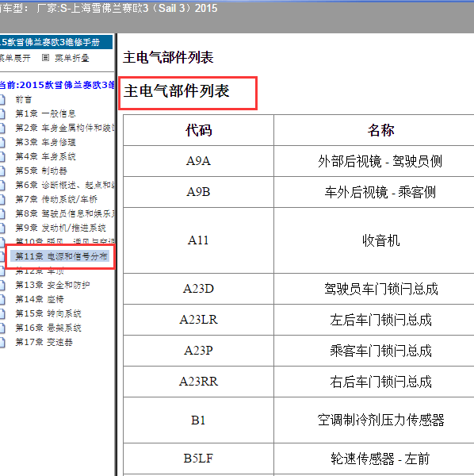Open 第6章 诊断概述 chapter
The image size is (474, 476).
(x=65, y=185)
